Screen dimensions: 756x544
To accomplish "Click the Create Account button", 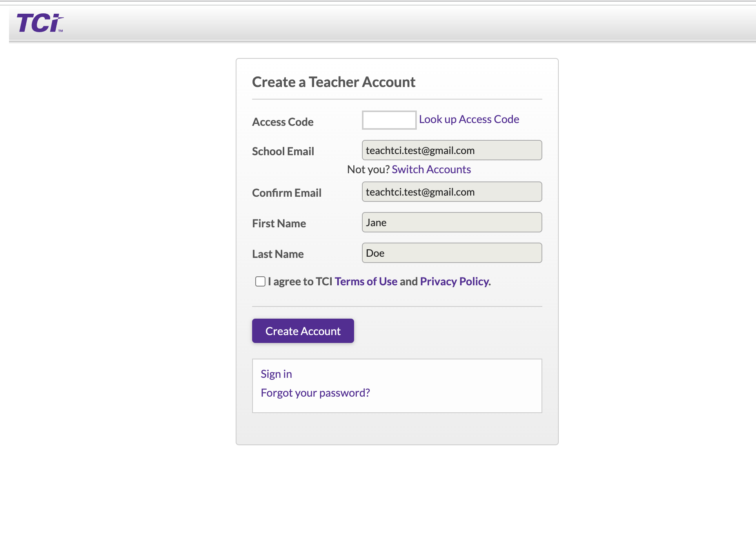I will [303, 331].
